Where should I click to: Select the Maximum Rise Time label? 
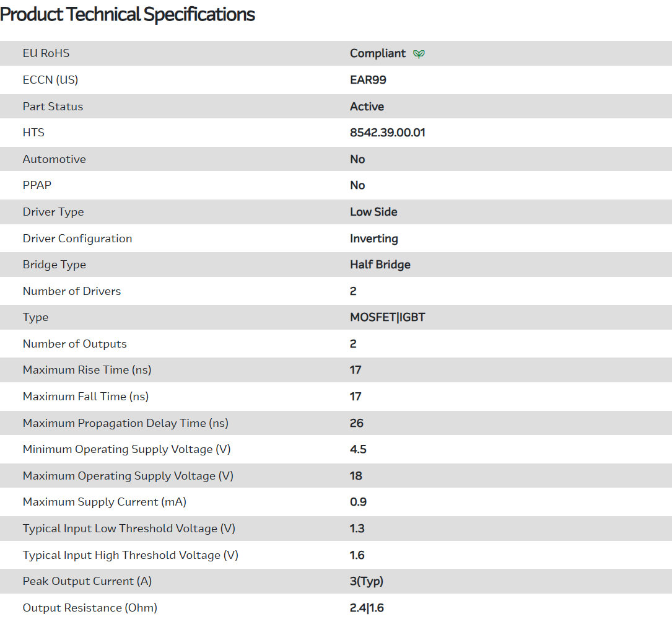click(87, 370)
